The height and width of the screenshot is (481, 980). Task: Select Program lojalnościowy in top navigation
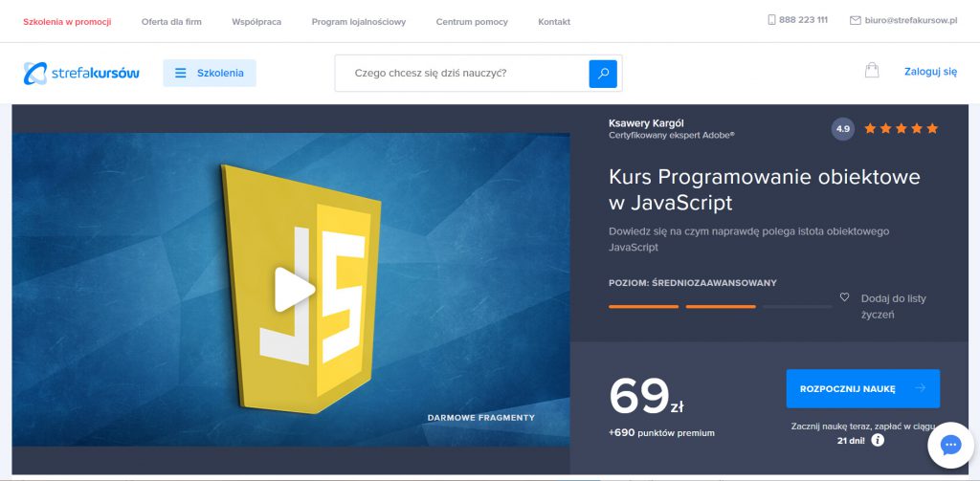(358, 21)
